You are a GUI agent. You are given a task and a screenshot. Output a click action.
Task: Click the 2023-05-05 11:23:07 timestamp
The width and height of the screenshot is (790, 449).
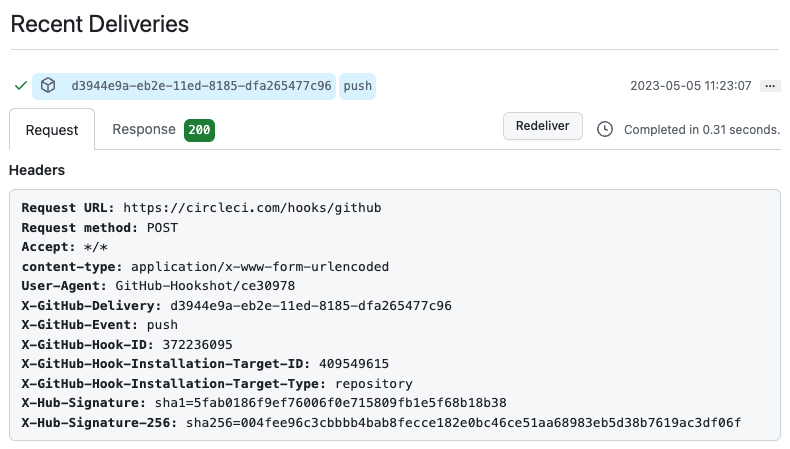[690, 86]
